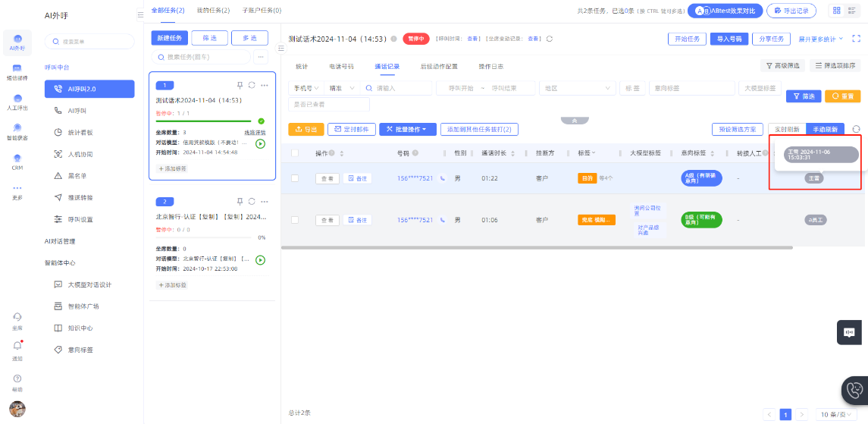This screenshot has width=868, height=424.
Task: Click the refresh icon beside 手动刷新
Action: 856,130
